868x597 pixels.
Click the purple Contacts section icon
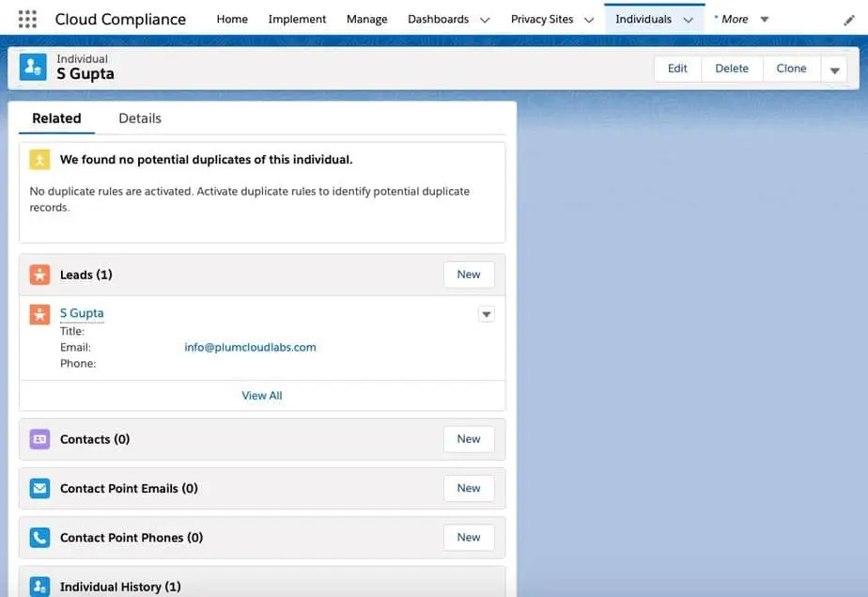coord(39,439)
